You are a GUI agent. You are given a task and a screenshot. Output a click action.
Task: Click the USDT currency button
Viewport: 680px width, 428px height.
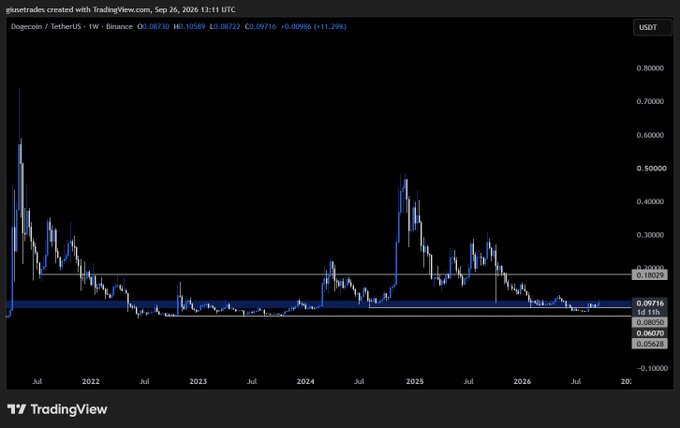[652, 27]
